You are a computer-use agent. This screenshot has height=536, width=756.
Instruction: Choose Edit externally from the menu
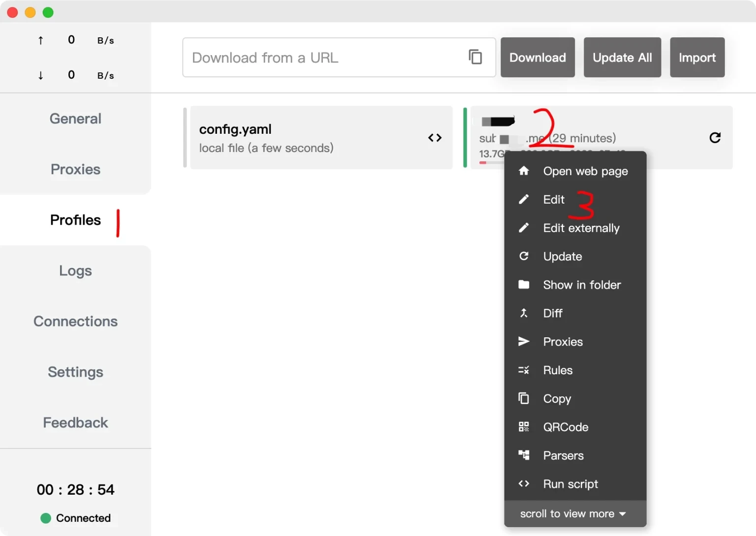581,228
